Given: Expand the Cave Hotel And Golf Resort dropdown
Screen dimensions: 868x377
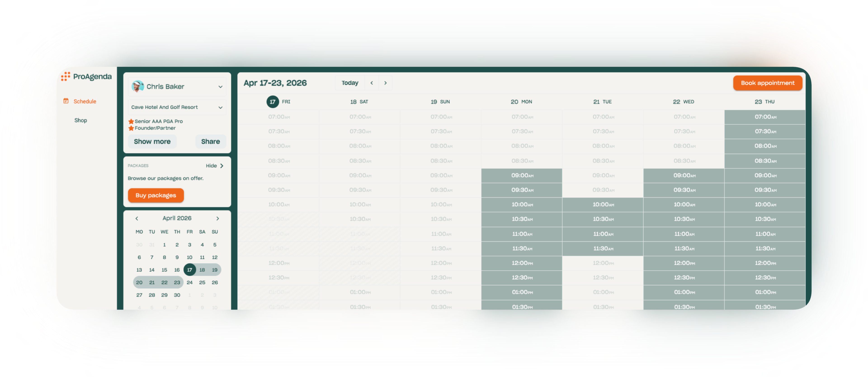Looking at the screenshot, I should (177, 107).
